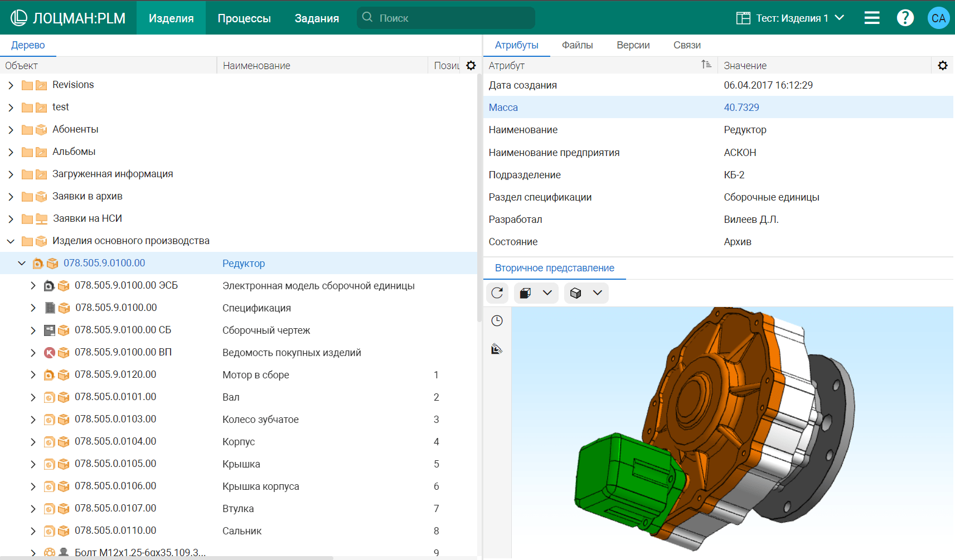
Task: Open the Файлы tab
Action: [x=577, y=45]
